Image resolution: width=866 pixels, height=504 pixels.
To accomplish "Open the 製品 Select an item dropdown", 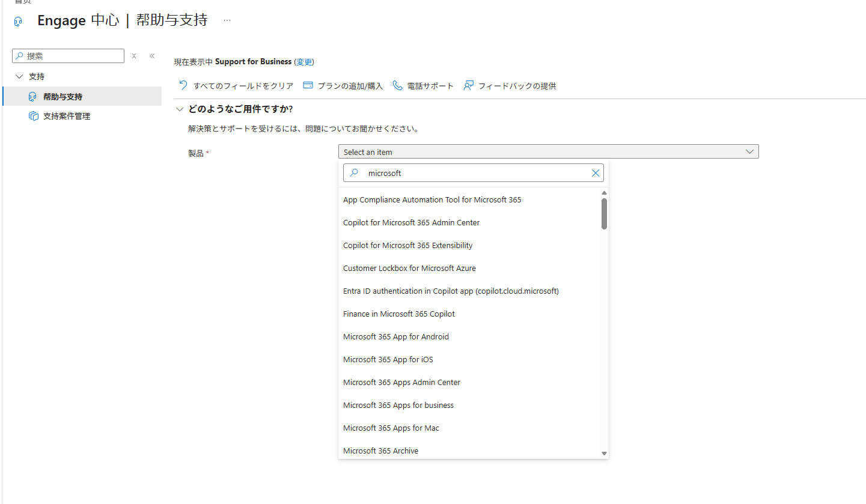I will (548, 152).
